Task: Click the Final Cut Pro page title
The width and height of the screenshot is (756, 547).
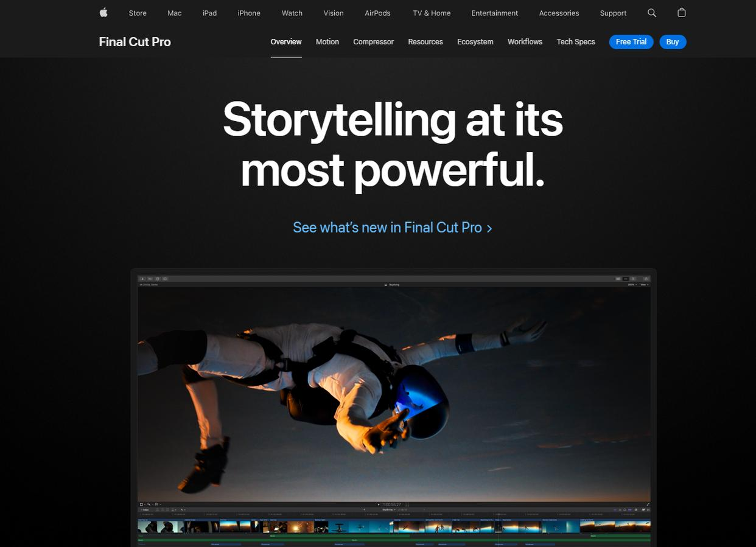Action: click(x=135, y=42)
